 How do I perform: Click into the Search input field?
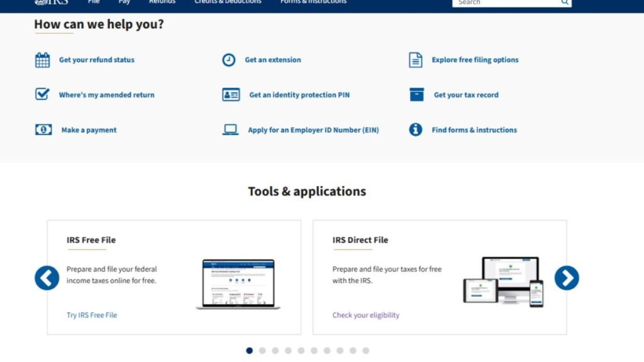(506, 3)
